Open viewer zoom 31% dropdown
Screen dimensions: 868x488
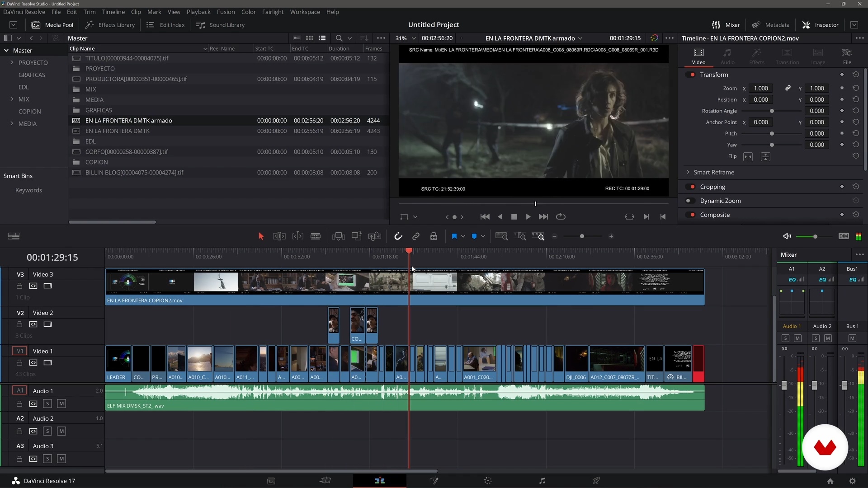[x=406, y=38]
